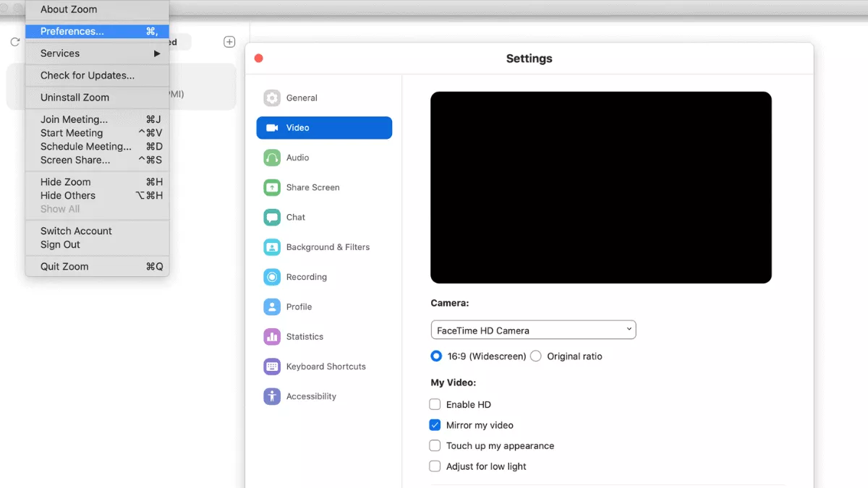The width and height of the screenshot is (868, 488).
Task: Select Quit Zoom menu item
Action: click(x=97, y=267)
